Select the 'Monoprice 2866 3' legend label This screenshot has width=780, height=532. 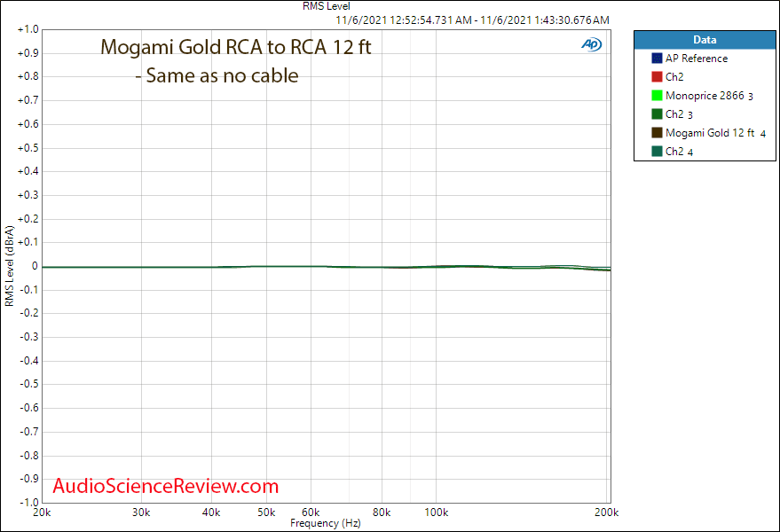tap(709, 96)
